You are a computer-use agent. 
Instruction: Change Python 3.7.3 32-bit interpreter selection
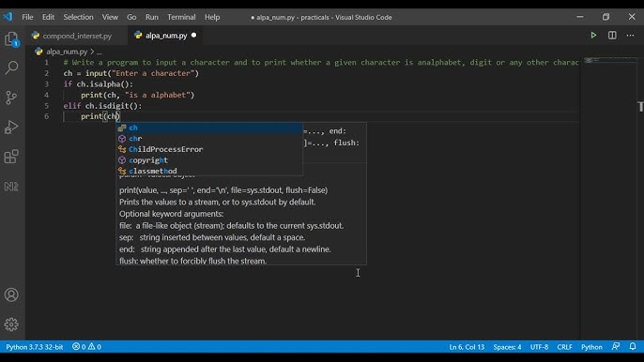coord(35,347)
